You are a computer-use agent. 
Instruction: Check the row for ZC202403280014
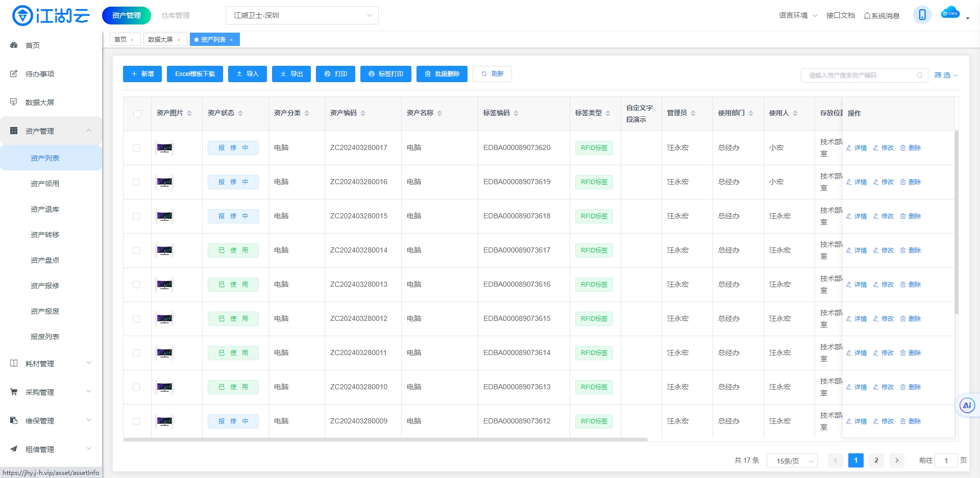click(136, 250)
